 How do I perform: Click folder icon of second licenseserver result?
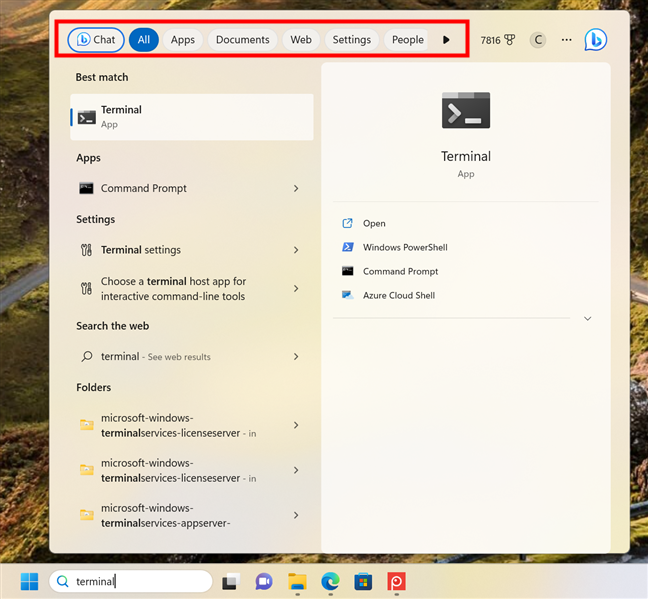click(x=86, y=470)
